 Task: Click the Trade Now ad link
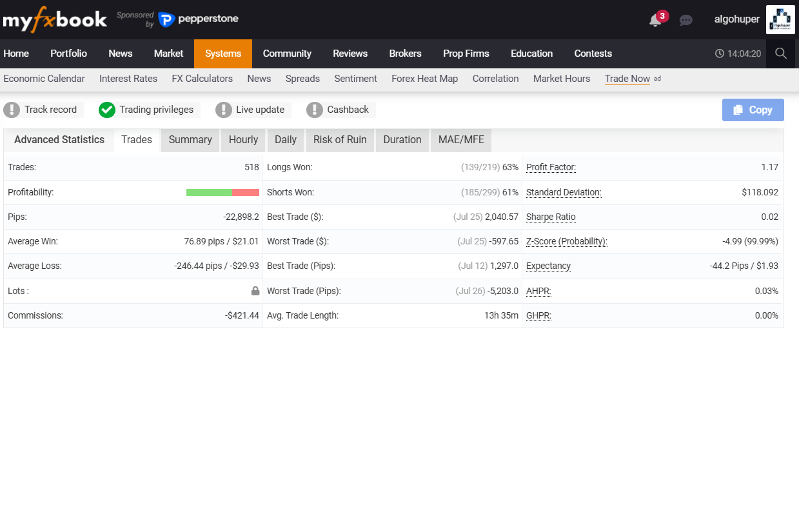pyautogui.click(x=627, y=79)
